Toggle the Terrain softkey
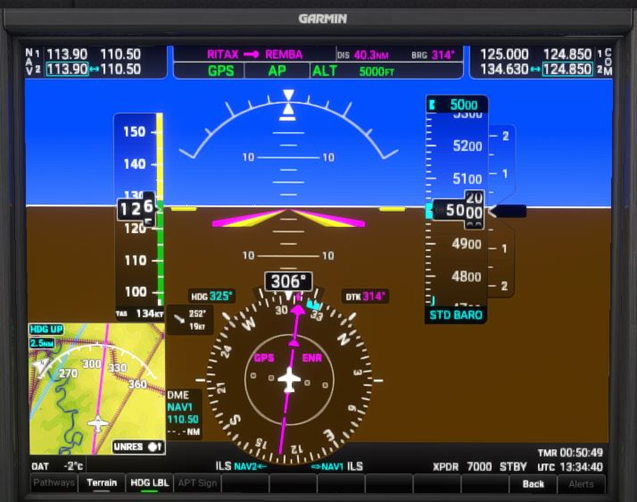The image size is (637, 502). pos(101,483)
